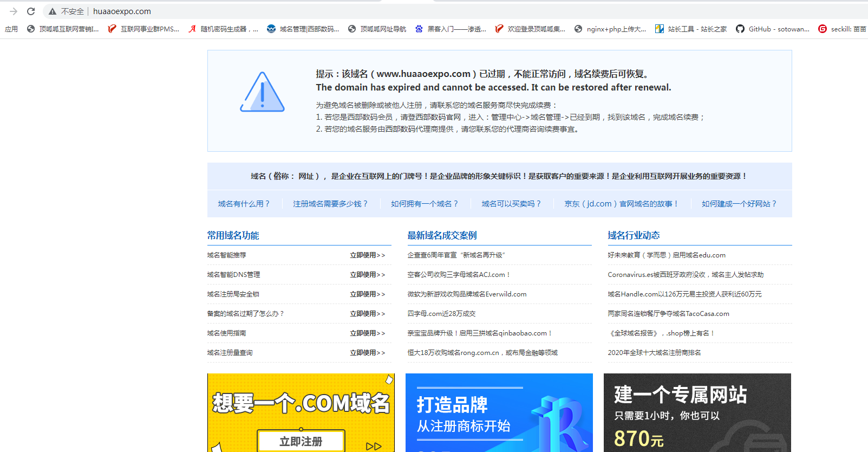Open the 如何建成一个好网站？ link
Image resolution: width=868 pixels, height=452 pixels.
pyautogui.click(x=739, y=204)
